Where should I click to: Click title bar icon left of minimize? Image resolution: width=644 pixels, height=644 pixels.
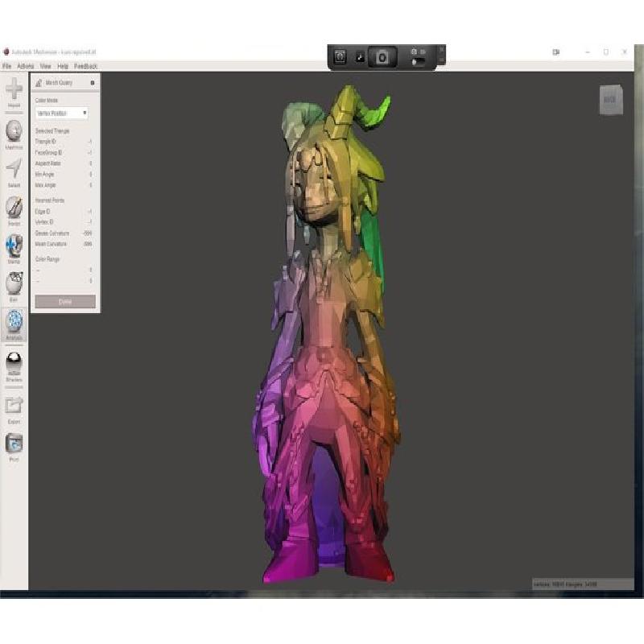coord(555,52)
